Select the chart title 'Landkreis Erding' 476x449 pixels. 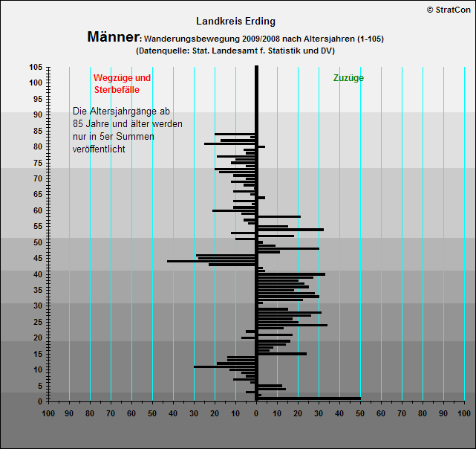coord(235,22)
